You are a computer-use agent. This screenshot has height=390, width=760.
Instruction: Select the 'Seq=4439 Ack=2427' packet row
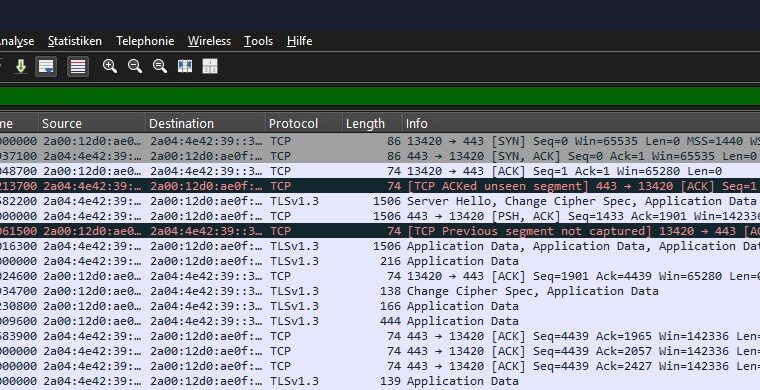tap(380, 366)
